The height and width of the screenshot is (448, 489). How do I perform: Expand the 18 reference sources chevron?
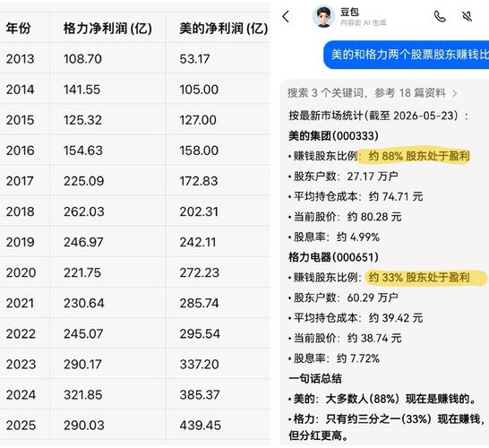(455, 93)
